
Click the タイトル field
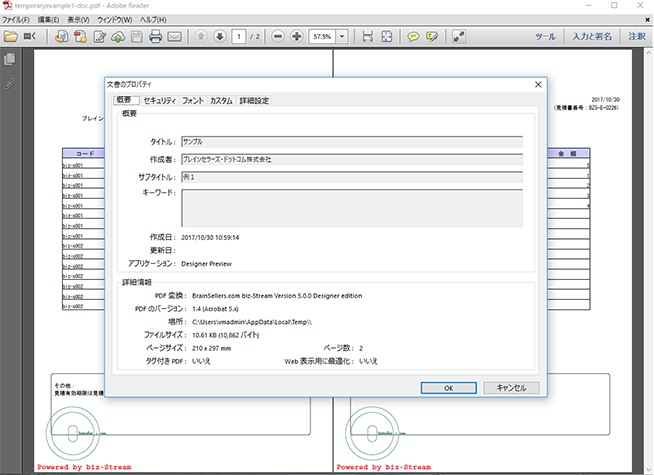(351, 142)
